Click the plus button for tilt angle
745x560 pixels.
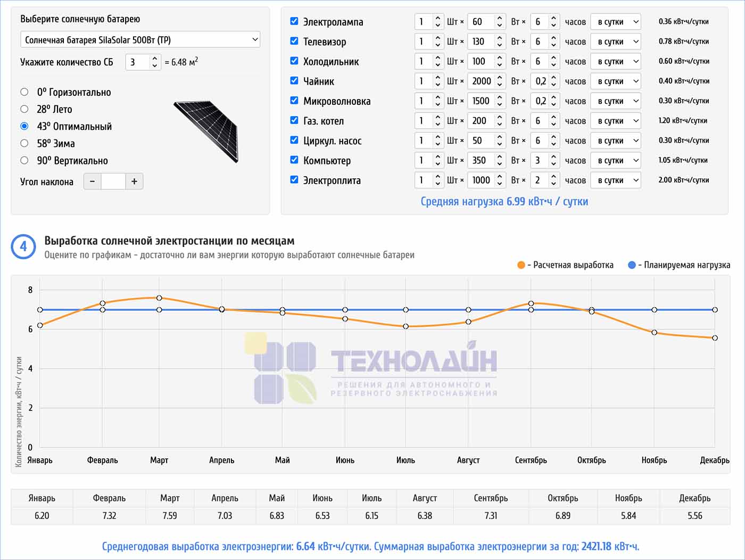tap(134, 182)
